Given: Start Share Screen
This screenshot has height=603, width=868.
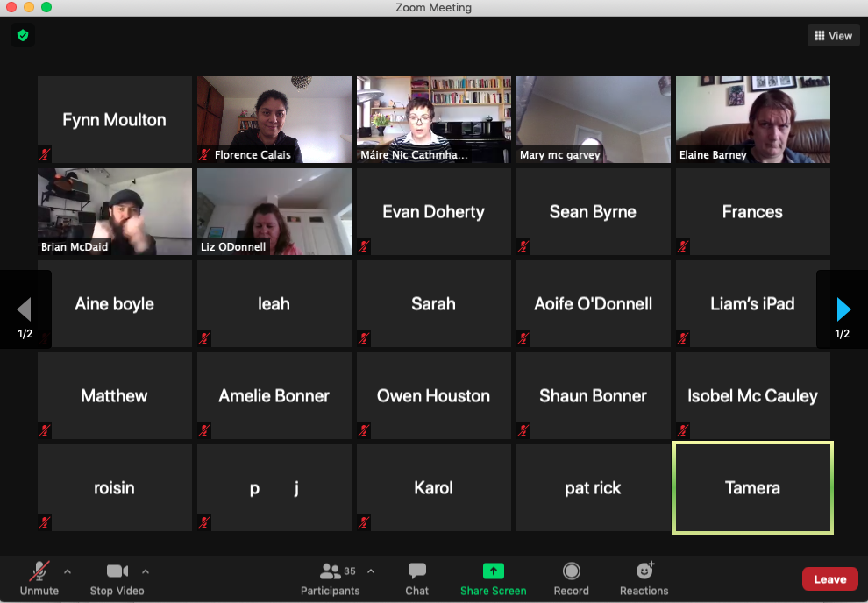Looking at the screenshot, I should pos(494,578).
